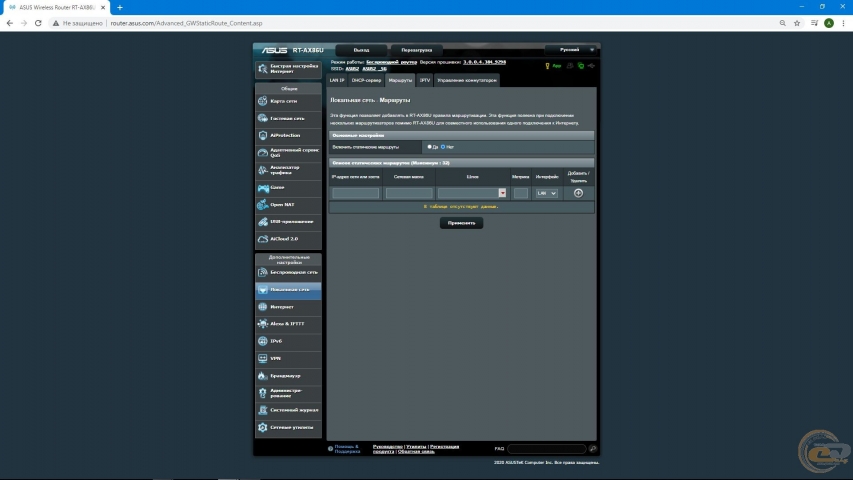Select Yes radio for static routes
853x480 pixels.
429,147
